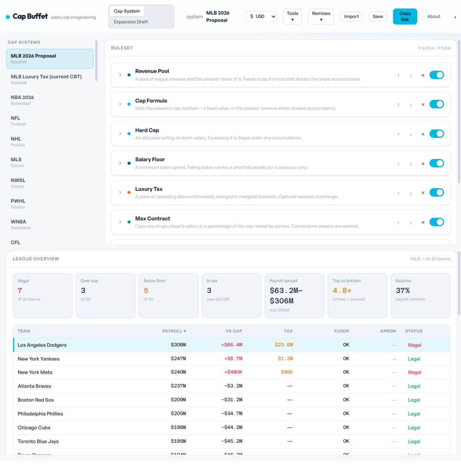Expand the Max Contract rule
The height and width of the screenshot is (476, 461).
point(120,222)
